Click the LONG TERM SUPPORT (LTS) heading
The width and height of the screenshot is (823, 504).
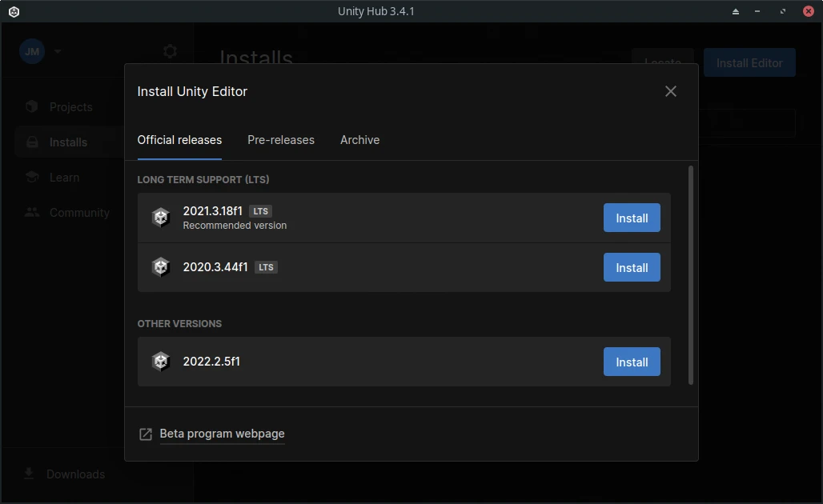pos(203,179)
